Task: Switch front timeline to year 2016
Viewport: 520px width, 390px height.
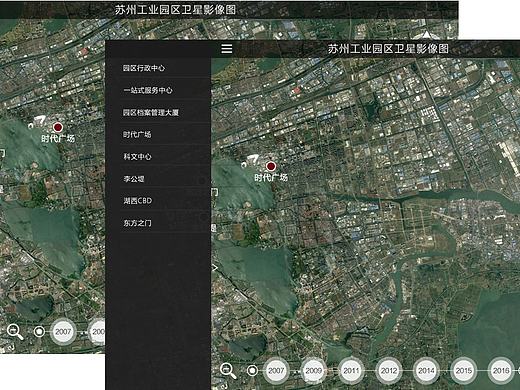Action: [501, 370]
